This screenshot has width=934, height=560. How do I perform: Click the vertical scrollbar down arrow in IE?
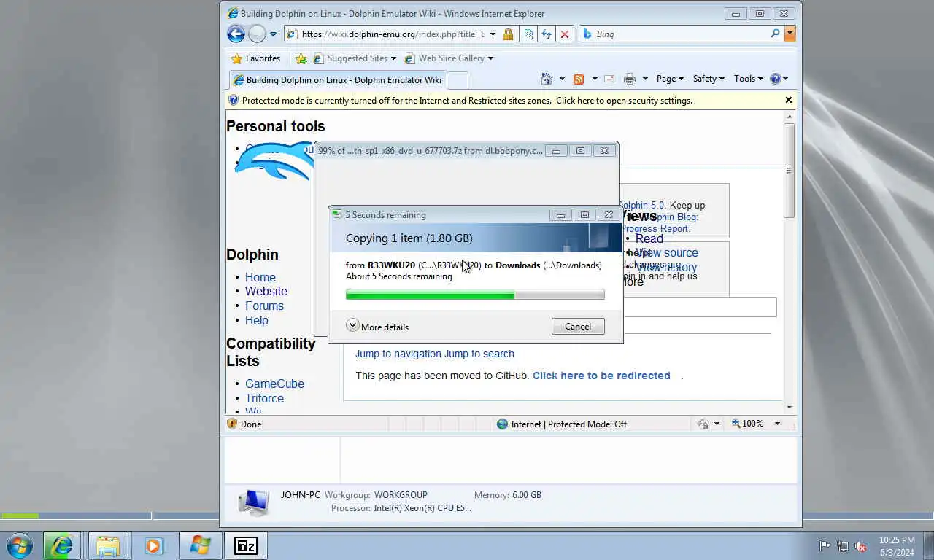tap(789, 407)
